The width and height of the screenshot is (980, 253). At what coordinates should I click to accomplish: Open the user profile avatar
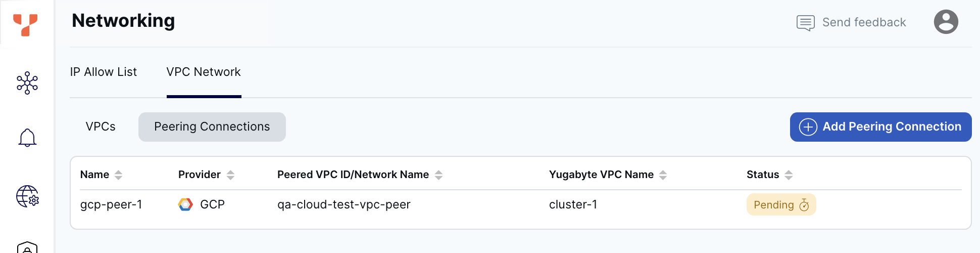pyautogui.click(x=946, y=22)
